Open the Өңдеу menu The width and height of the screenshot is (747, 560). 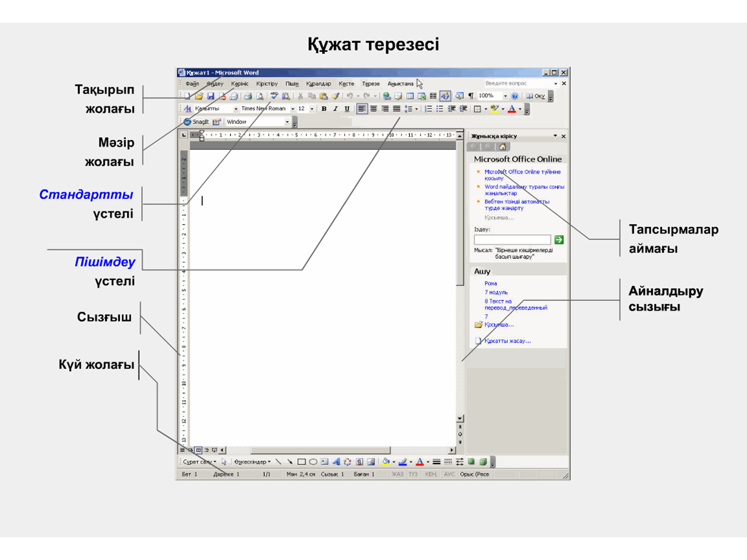tap(215, 84)
